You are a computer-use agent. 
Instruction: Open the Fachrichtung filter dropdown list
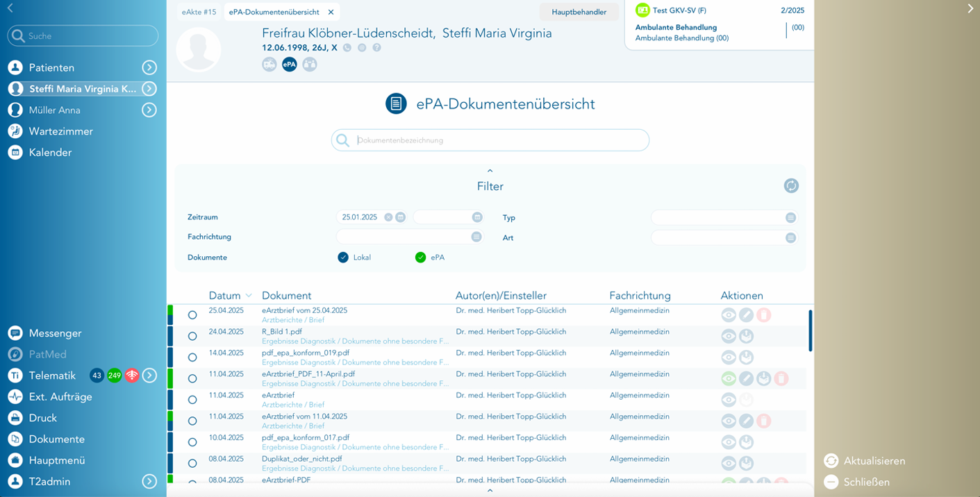click(x=476, y=237)
